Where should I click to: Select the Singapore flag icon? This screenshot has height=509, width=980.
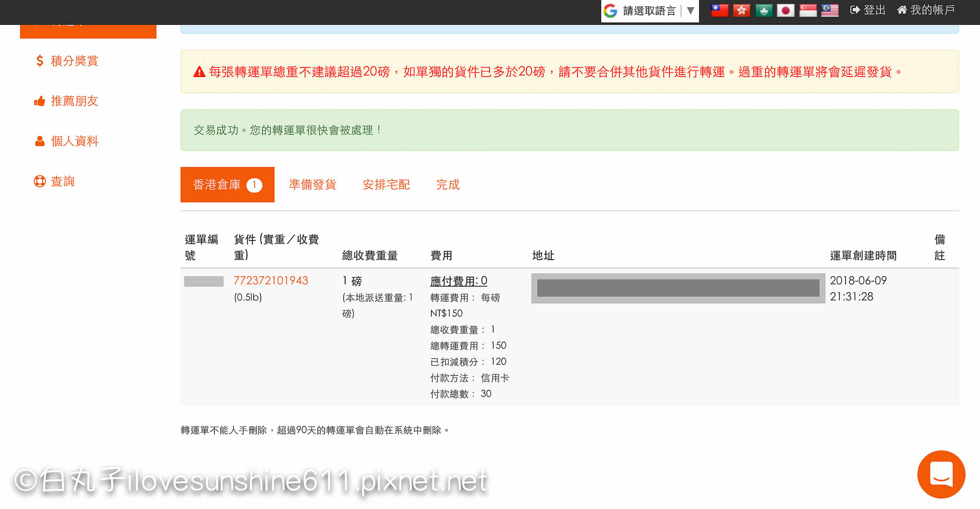[808, 11]
